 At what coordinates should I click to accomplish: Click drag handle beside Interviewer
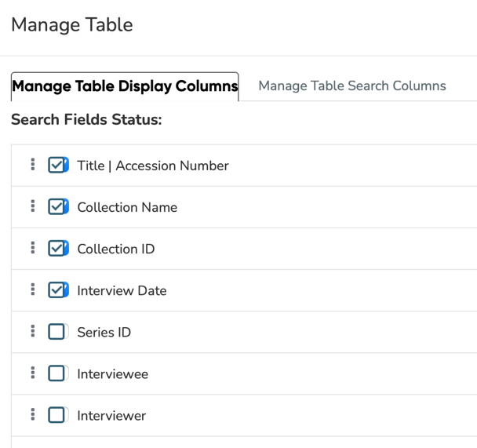click(33, 414)
